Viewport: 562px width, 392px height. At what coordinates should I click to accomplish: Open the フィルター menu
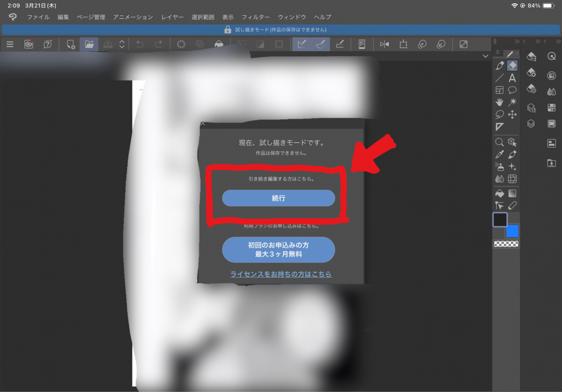pyautogui.click(x=255, y=17)
